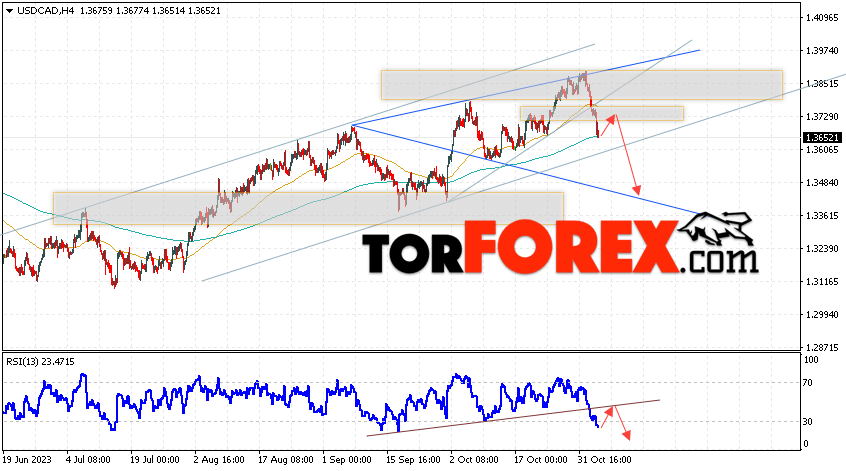
Task: Select the OHLC values 1.36759 1.36774 1.36514 1.36521
Action: (x=150, y=10)
